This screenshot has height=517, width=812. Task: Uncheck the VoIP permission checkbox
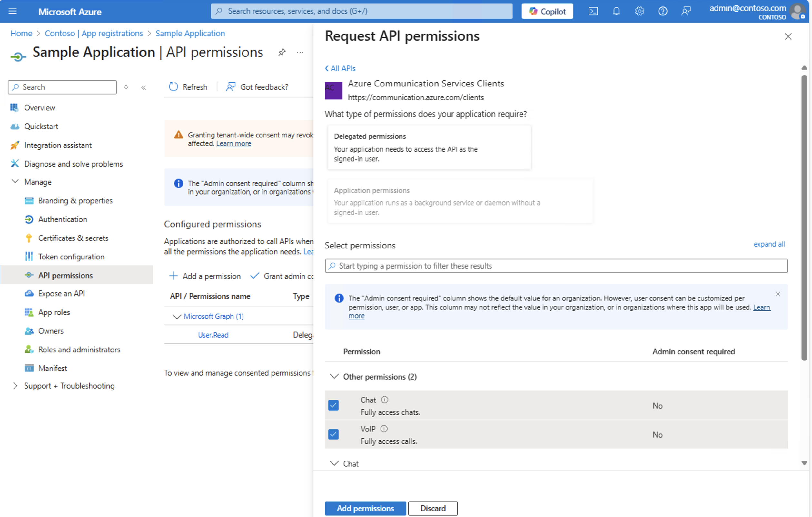point(333,434)
